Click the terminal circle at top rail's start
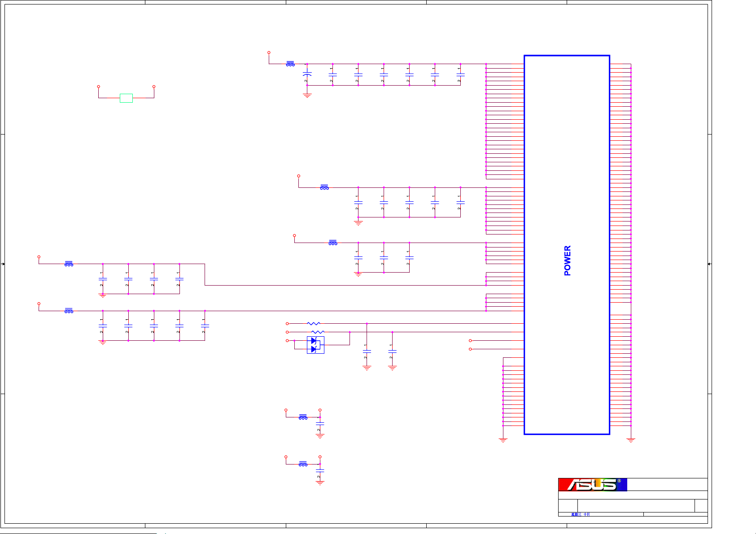 tap(269, 52)
